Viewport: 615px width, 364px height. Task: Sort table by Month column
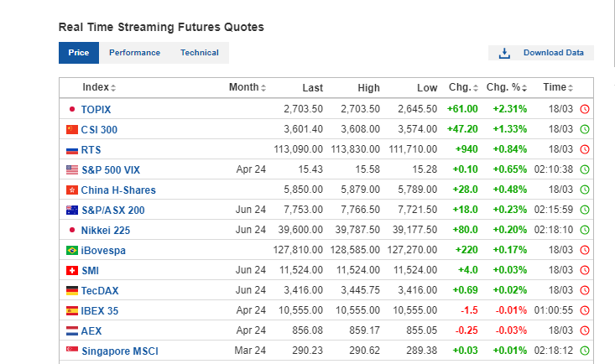(x=248, y=87)
